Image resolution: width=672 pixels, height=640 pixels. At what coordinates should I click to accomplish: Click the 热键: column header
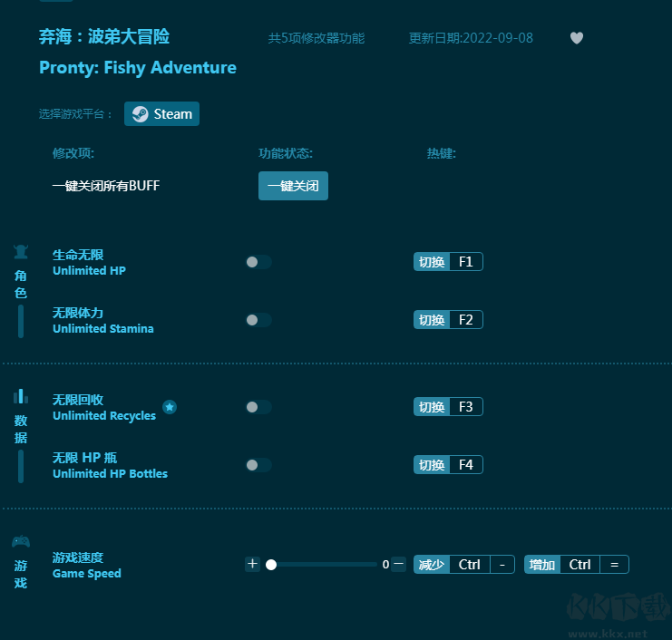click(x=442, y=153)
